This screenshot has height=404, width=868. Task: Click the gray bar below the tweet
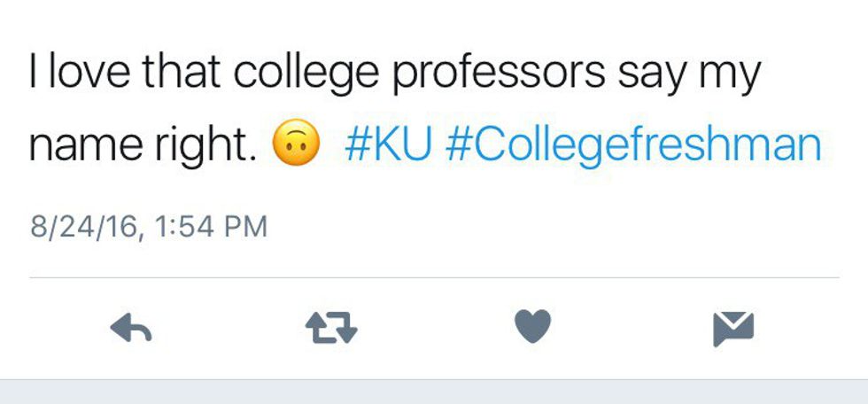(434, 392)
